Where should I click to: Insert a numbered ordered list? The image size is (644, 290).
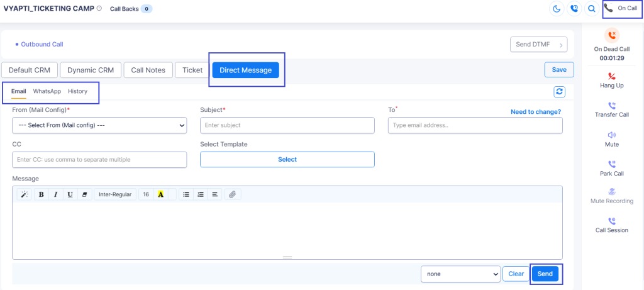pos(200,194)
